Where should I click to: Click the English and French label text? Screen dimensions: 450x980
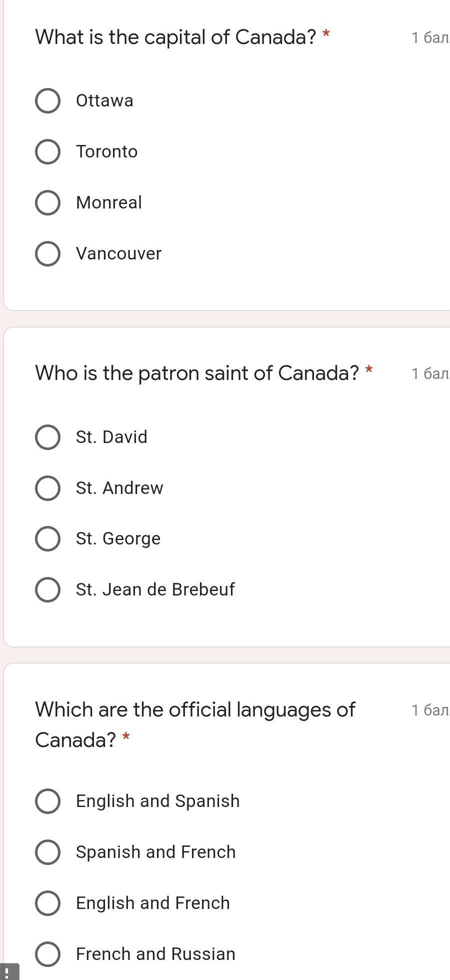click(153, 903)
